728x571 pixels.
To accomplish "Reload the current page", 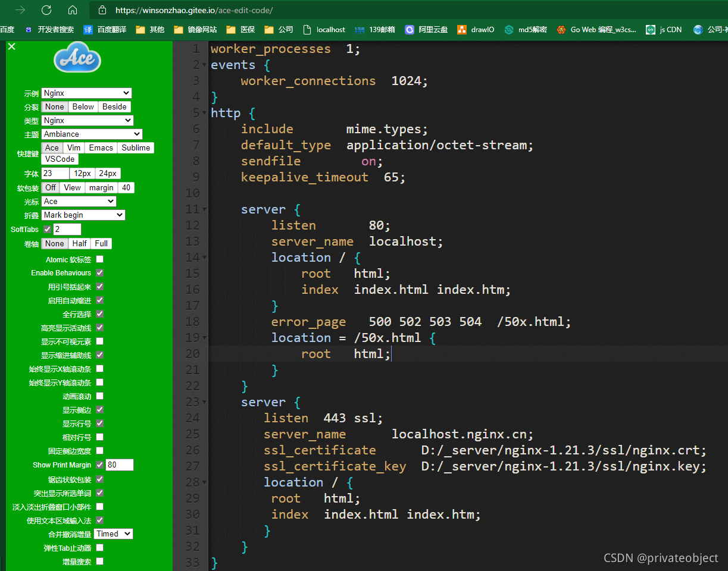I will coord(46,10).
